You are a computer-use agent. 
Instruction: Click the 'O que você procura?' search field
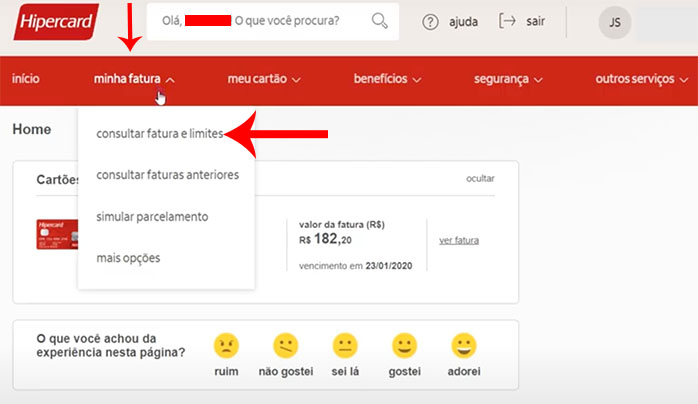coord(273,21)
